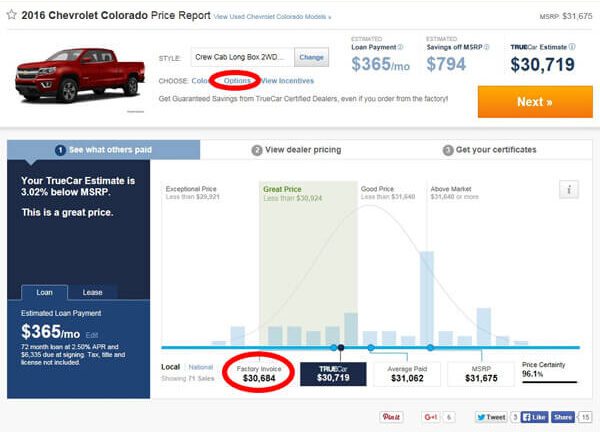Click the 'Showing 71 Sales' text
This screenshot has height=432, width=600.
pos(188,378)
